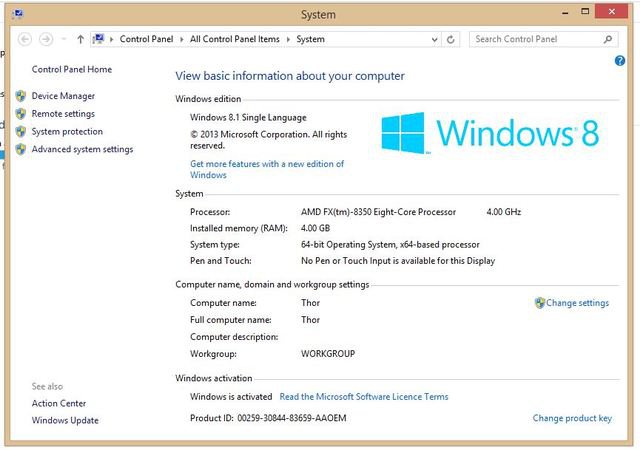This screenshot has height=450, width=640.
Task: Click the Forward navigation arrow
Action: (x=46, y=39)
